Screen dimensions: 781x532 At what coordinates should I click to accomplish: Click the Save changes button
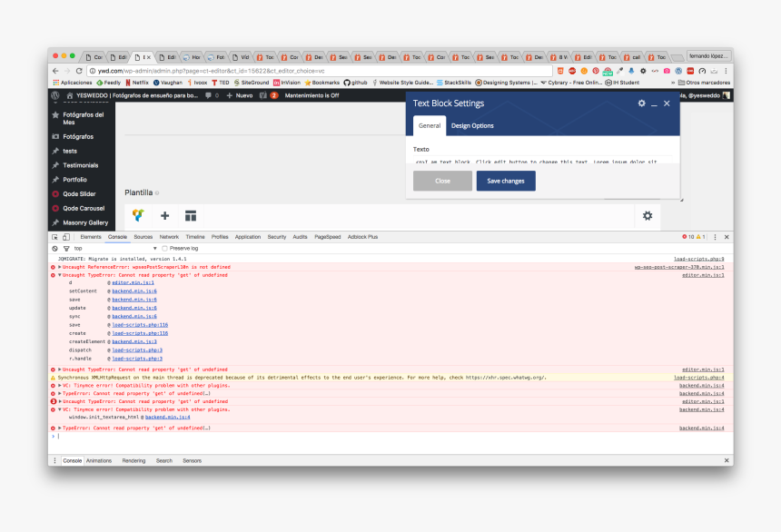point(506,181)
